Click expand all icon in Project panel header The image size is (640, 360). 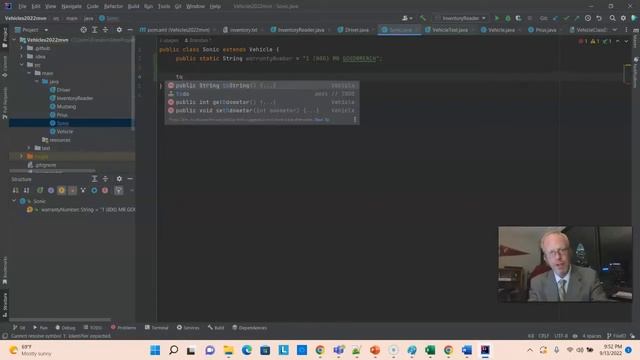point(94,30)
